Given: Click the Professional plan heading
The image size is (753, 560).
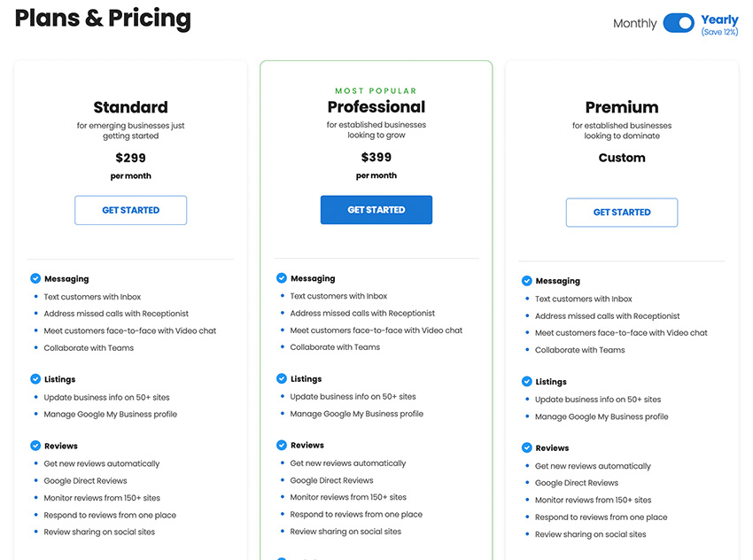Looking at the screenshot, I should coord(376,106).
